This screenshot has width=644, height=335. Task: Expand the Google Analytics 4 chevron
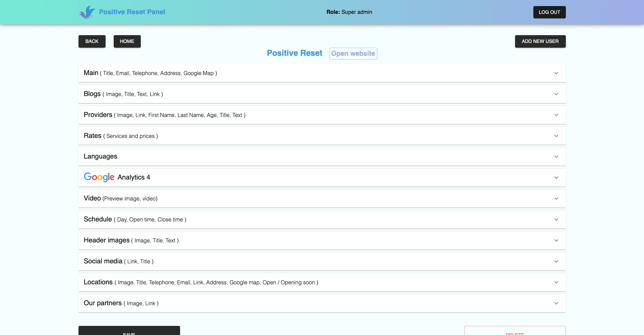point(556,177)
